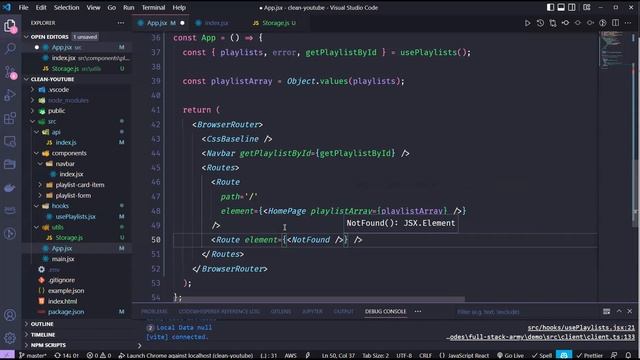
Task: Click the errors and warnings count
Action: coord(99,356)
